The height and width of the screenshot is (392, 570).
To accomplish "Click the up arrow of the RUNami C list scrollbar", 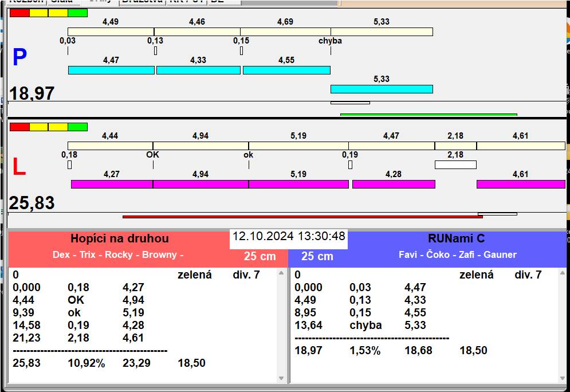I will coord(563,273).
